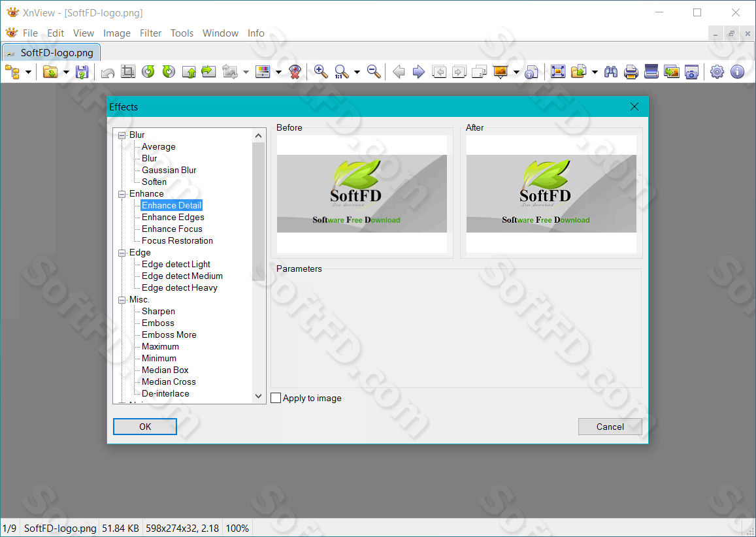Open the Edit menu
Screen dimensions: 756x537
coord(56,33)
